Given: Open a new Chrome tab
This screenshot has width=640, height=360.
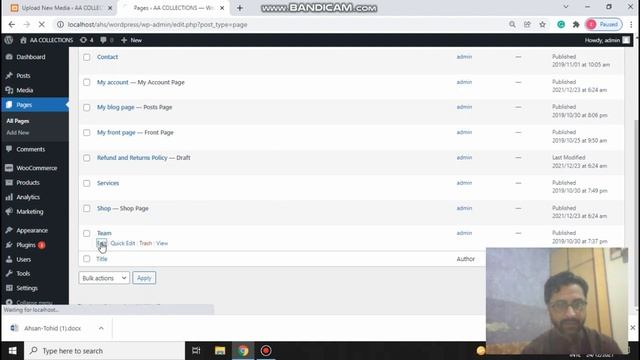Looking at the screenshot, I should click(x=240, y=8).
